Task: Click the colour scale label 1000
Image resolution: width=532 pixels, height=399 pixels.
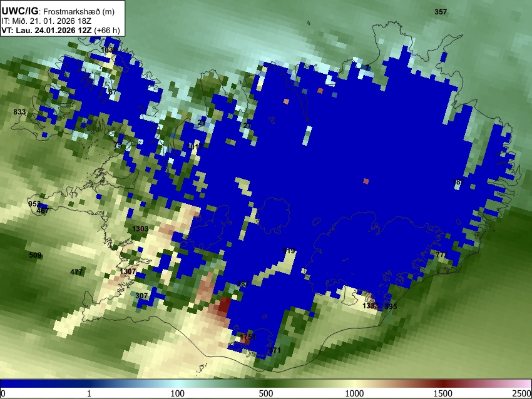Action: 354,393
